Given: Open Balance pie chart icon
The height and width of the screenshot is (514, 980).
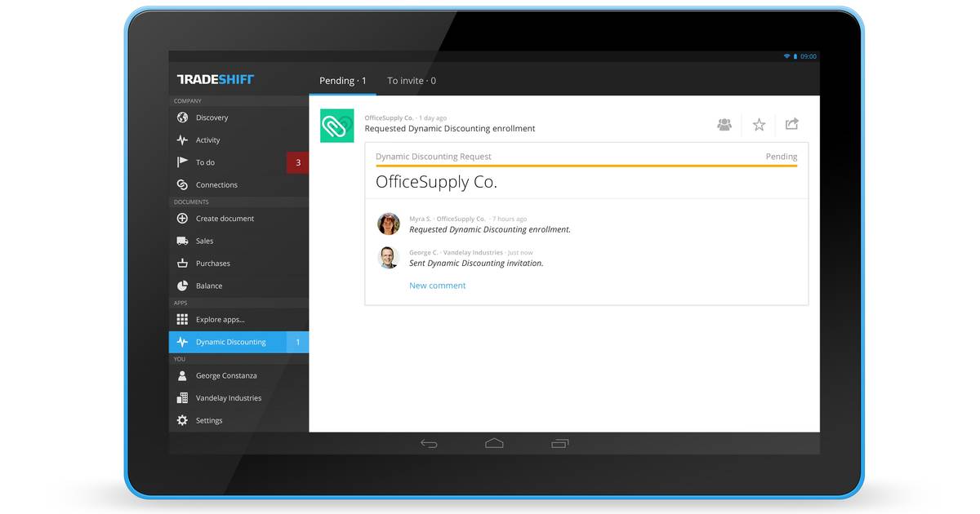Looking at the screenshot, I should 182,286.
